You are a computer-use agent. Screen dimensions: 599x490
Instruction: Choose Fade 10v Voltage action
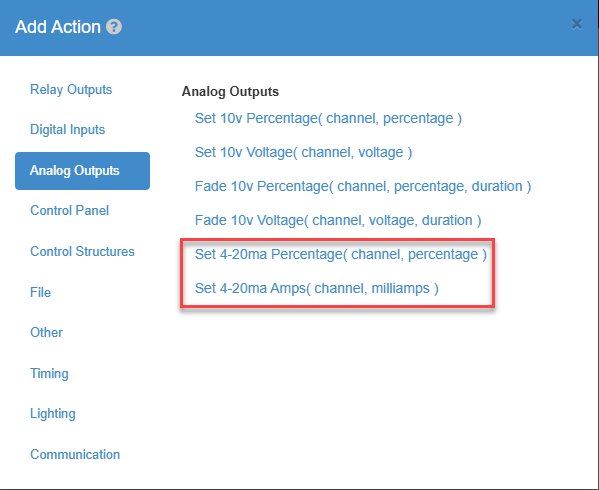tap(338, 220)
